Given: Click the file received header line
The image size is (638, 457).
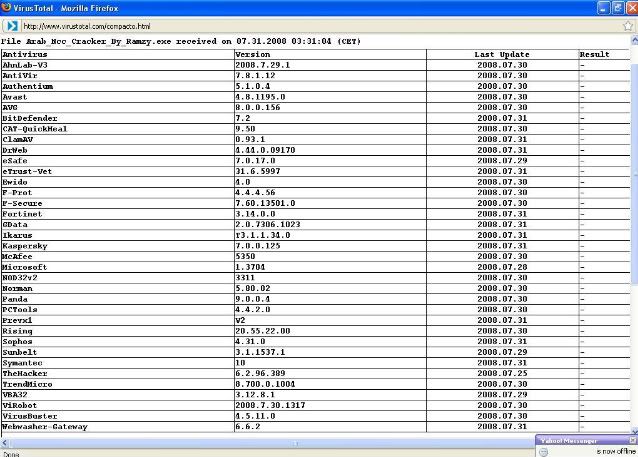Looking at the screenshot, I should tap(181, 42).
